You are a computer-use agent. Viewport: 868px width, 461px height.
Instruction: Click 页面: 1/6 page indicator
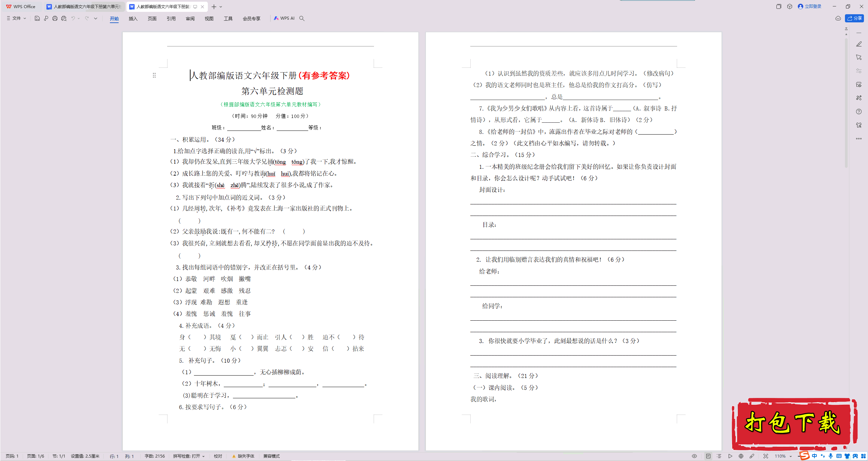[36, 456]
